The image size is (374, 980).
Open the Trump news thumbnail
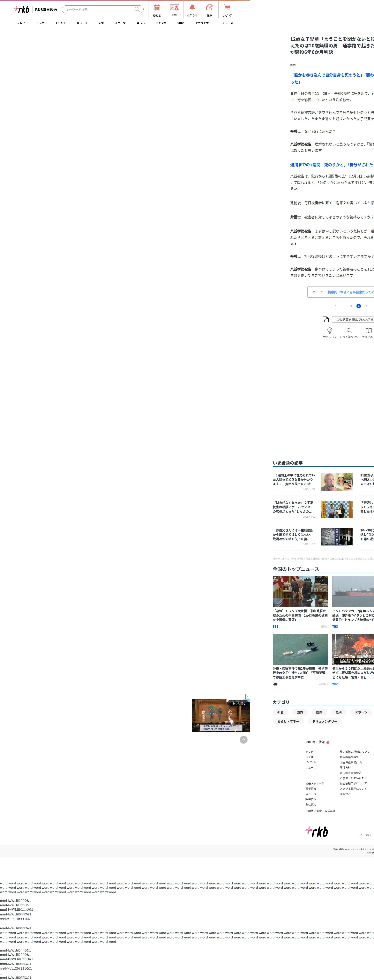tap(300, 592)
